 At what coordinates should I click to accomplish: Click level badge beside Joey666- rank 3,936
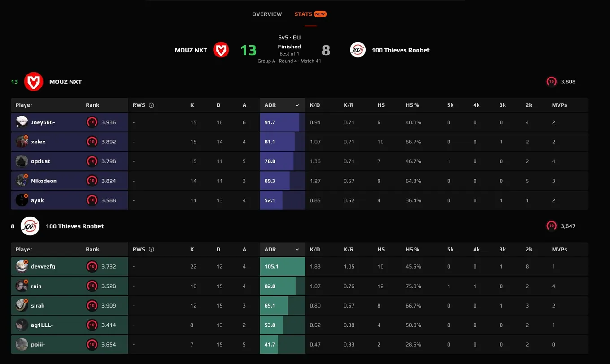coord(91,122)
